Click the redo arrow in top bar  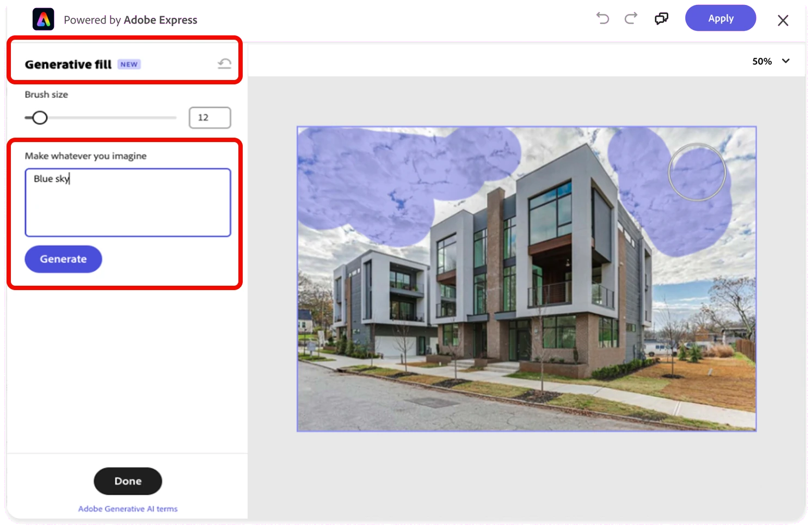click(631, 19)
